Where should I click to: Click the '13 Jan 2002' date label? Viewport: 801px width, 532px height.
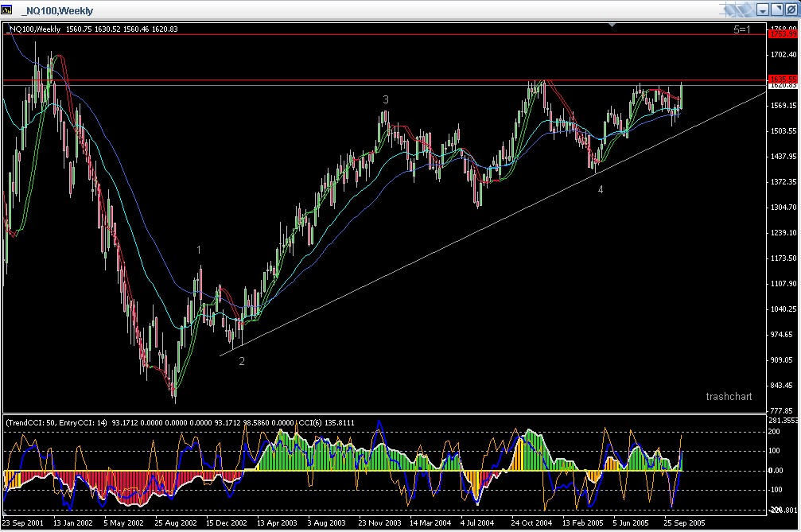73,522
